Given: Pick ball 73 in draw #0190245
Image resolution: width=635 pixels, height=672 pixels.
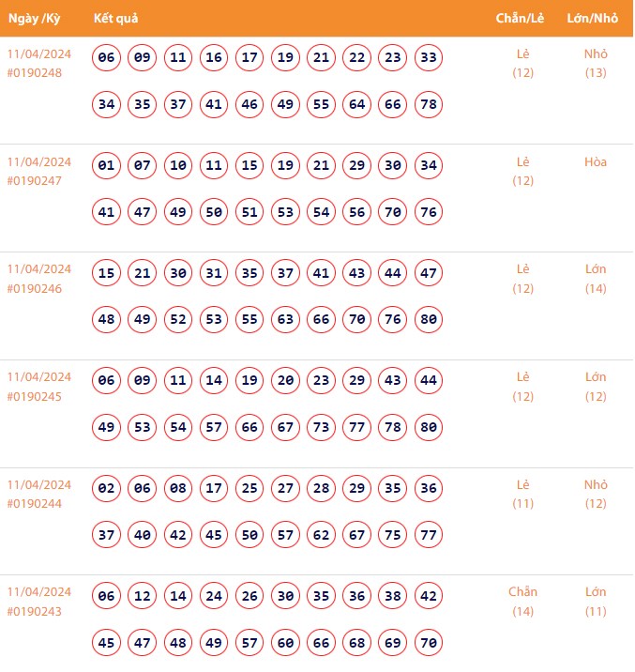Looking at the screenshot, I should [x=321, y=427].
